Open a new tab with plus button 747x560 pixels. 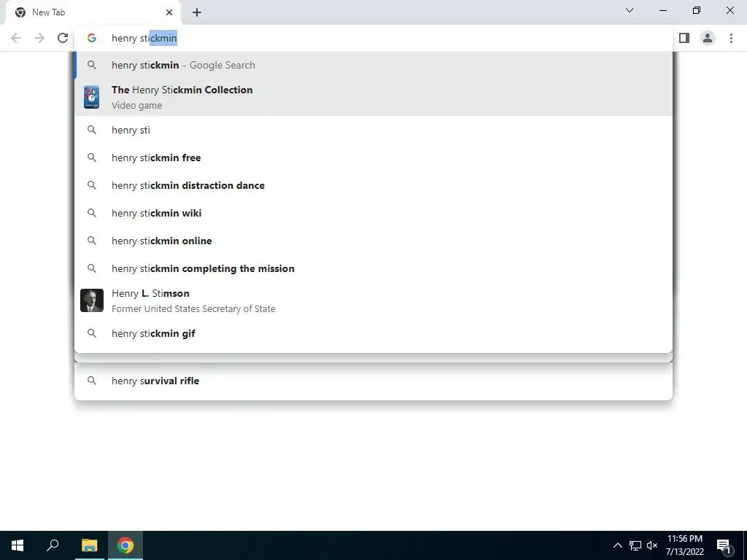coord(197,12)
